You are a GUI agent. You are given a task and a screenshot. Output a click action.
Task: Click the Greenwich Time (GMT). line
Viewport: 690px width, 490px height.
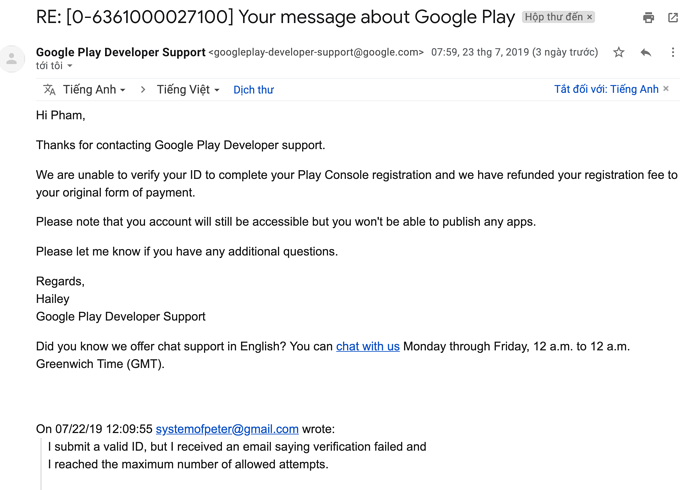pos(100,364)
